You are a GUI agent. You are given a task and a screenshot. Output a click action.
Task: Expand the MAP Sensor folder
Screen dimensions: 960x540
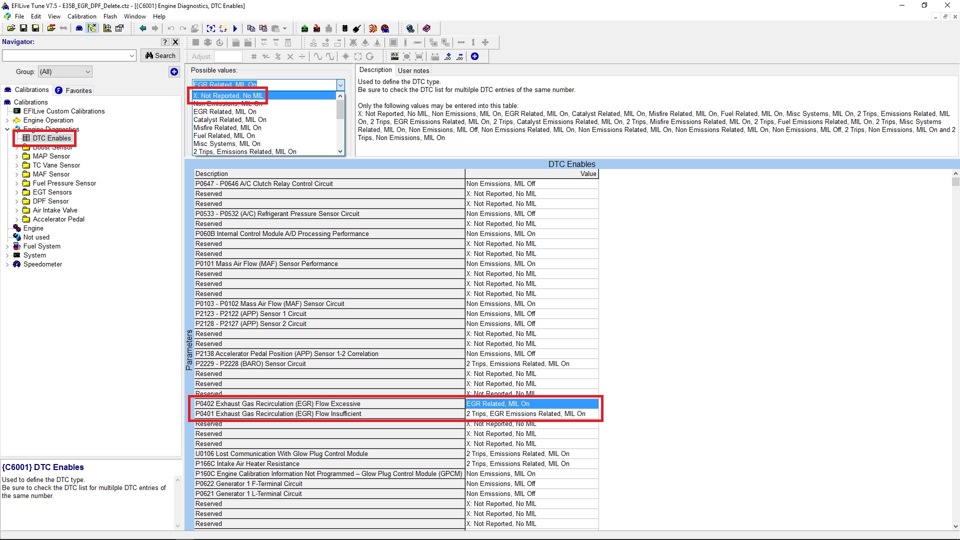[x=17, y=156]
